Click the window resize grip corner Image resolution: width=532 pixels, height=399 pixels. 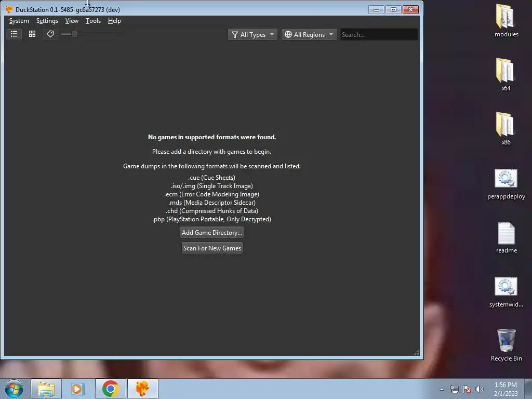pos(417,353)
